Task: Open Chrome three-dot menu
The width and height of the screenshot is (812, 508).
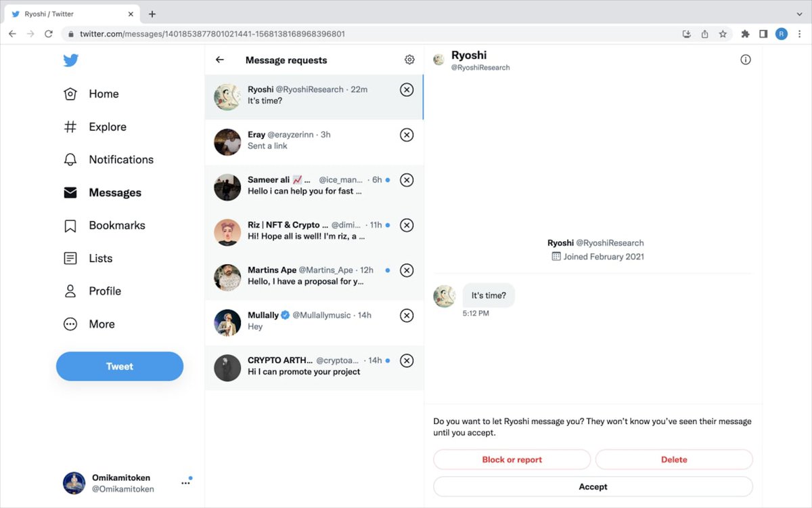Action: click(x=800, y=34)
